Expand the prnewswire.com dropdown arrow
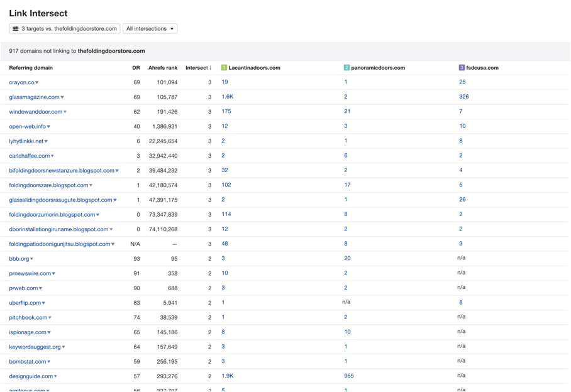 click(54, 273)
